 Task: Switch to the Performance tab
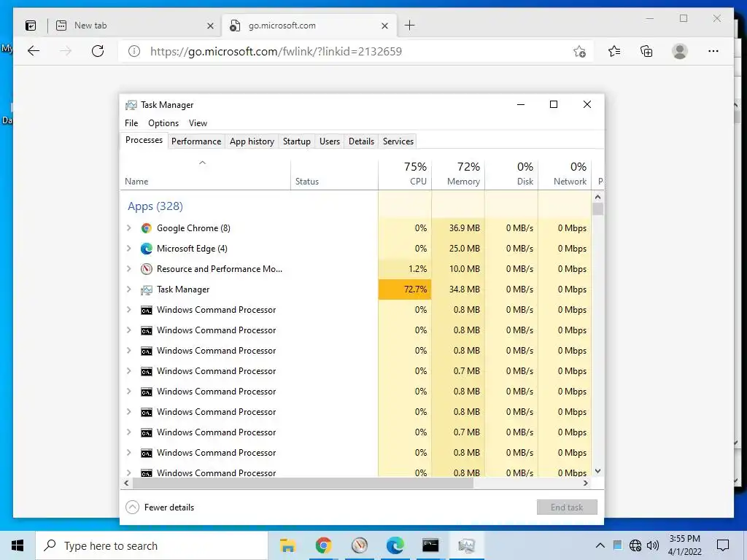click(196, 141)
